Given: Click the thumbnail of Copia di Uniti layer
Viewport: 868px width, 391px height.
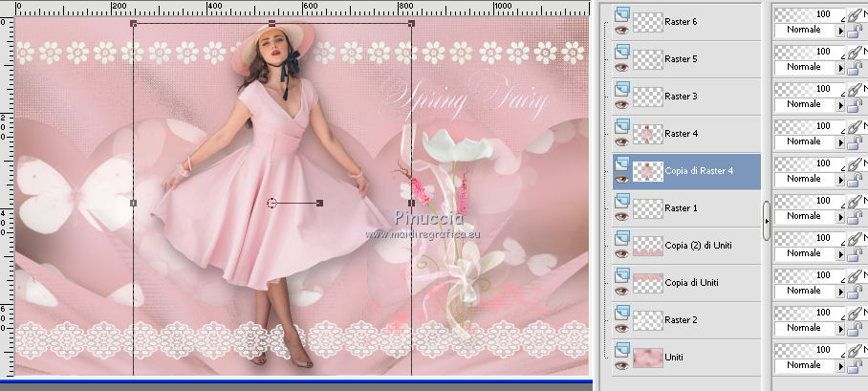Looking at the screenshot, I should (648, 283).
